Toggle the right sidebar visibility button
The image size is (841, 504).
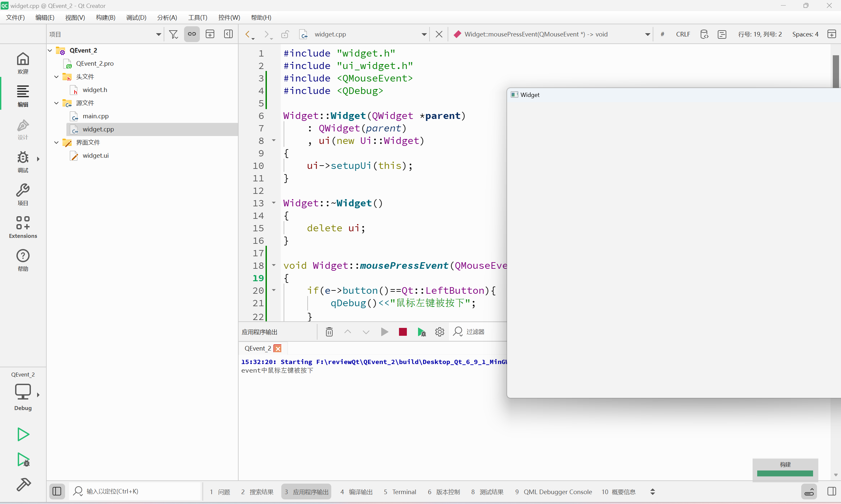click(831, 492)
